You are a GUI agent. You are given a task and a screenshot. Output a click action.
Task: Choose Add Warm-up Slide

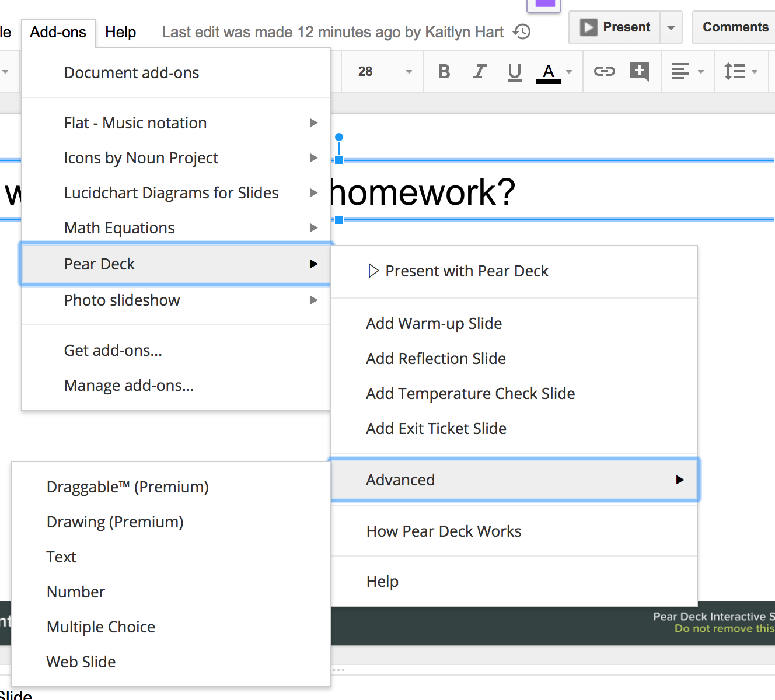514,324
